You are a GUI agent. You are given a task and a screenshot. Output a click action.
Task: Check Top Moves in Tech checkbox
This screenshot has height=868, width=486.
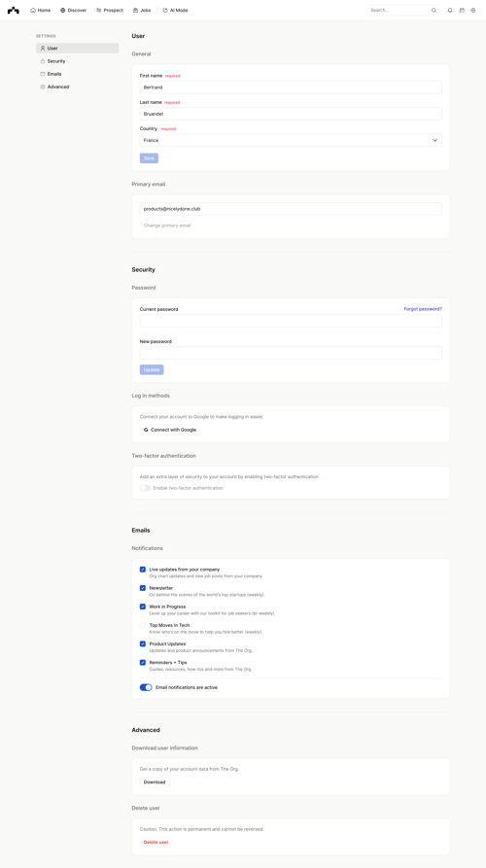143,625
